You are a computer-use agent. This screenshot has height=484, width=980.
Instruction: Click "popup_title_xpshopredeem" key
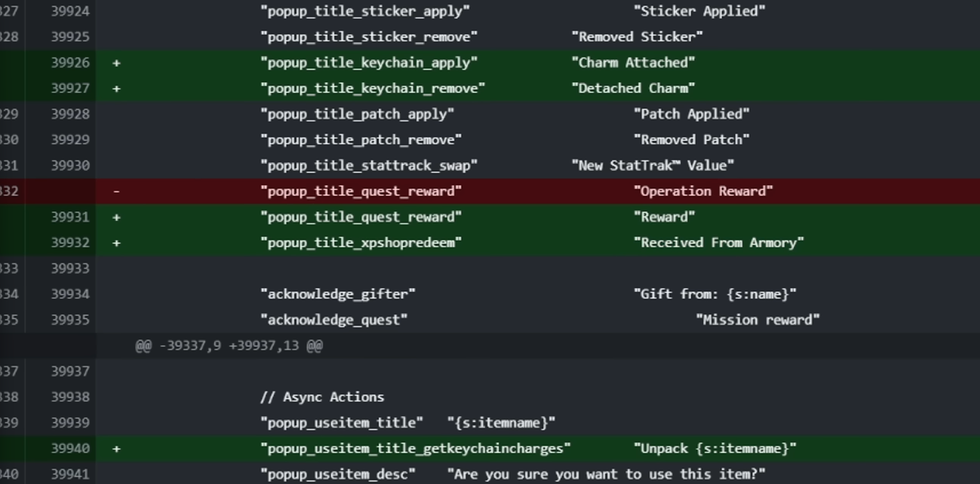point(361,243)
